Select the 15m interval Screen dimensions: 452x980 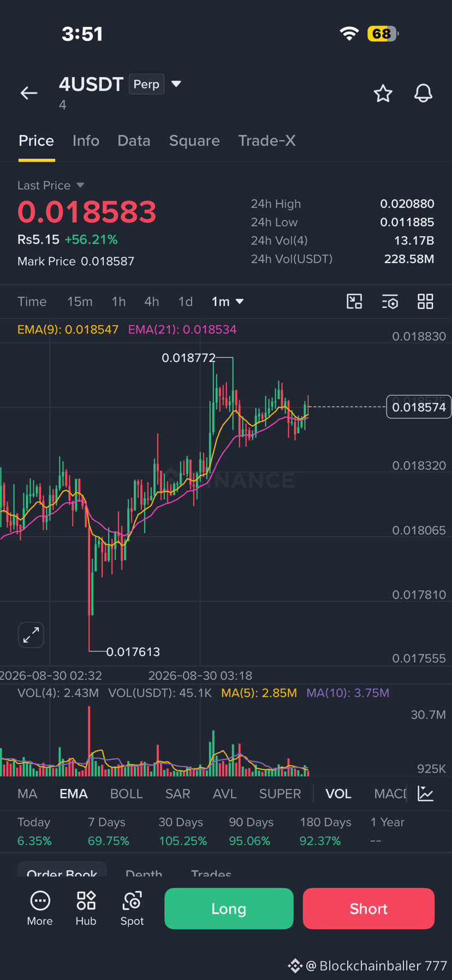click(x=80, y=301)
